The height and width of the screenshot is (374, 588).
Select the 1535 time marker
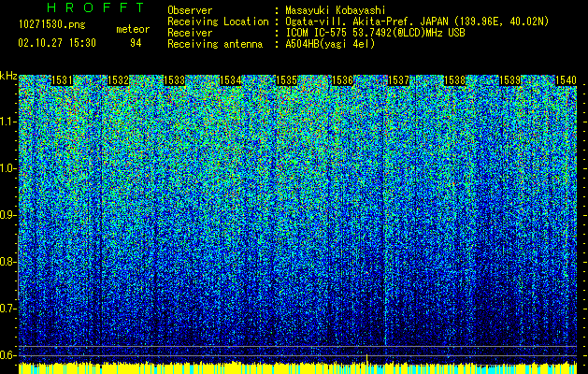tap(286, 80)
